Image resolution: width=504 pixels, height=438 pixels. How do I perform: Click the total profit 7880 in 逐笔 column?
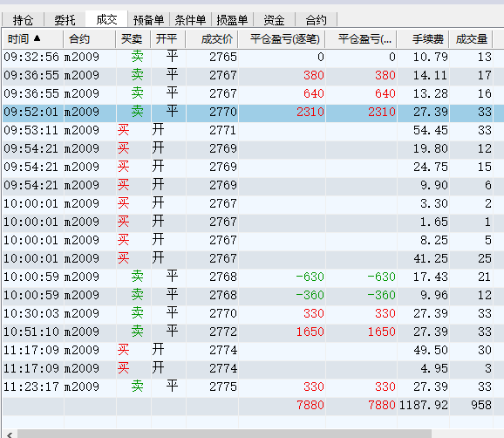[x=310, y=406]
